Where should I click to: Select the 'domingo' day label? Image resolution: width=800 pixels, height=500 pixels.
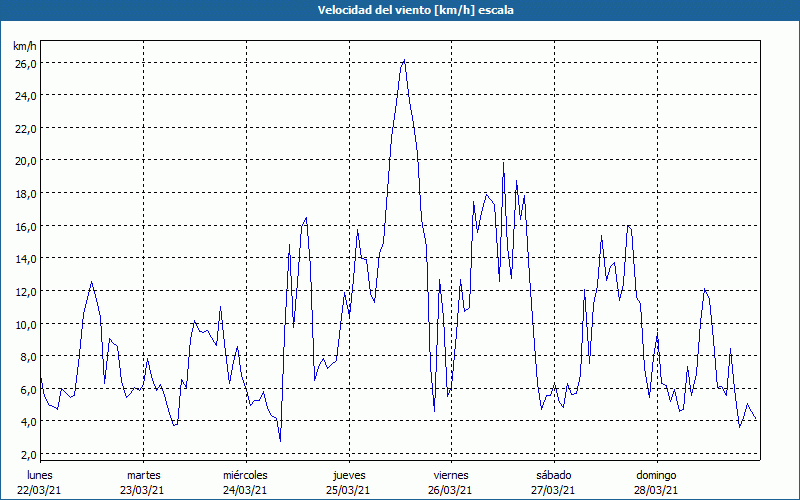[x=656, y=475]
